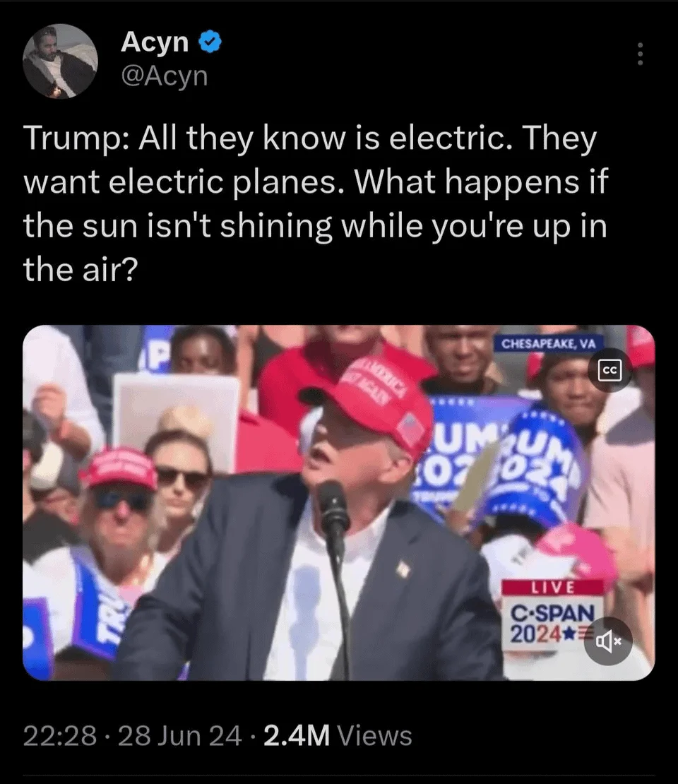The image size is (678, 784).
Task: Click the word Views in post footer
Action: click(x=375, y=735)
